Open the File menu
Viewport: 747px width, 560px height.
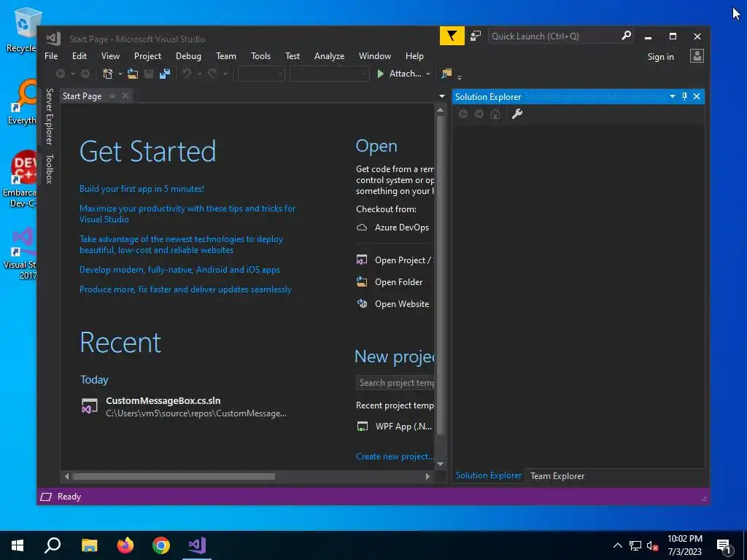point(51,56)
